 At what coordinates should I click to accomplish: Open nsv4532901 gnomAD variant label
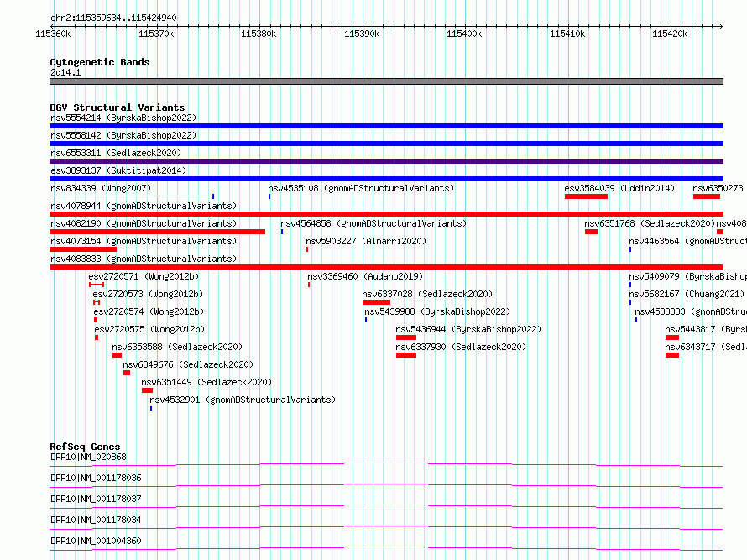[243, 400]
